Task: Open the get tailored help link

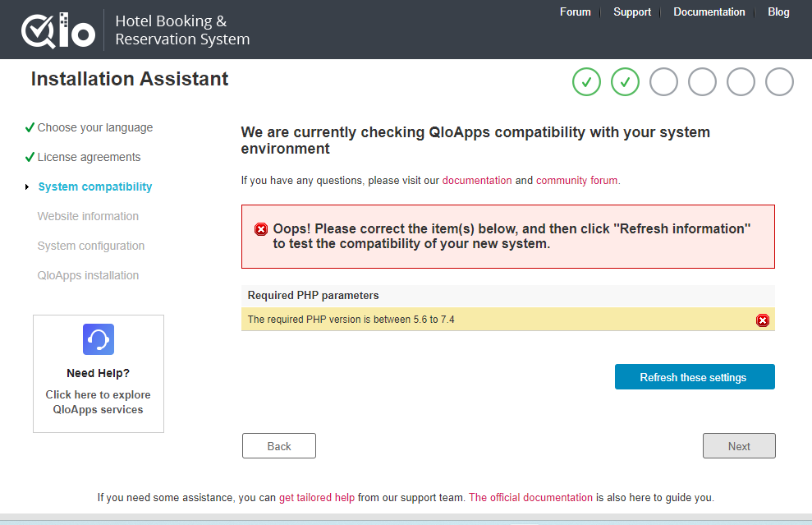Action: [317, 498]
